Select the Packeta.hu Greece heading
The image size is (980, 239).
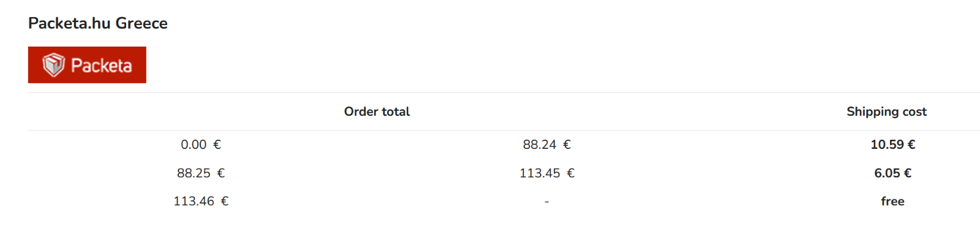pos(98,23)
